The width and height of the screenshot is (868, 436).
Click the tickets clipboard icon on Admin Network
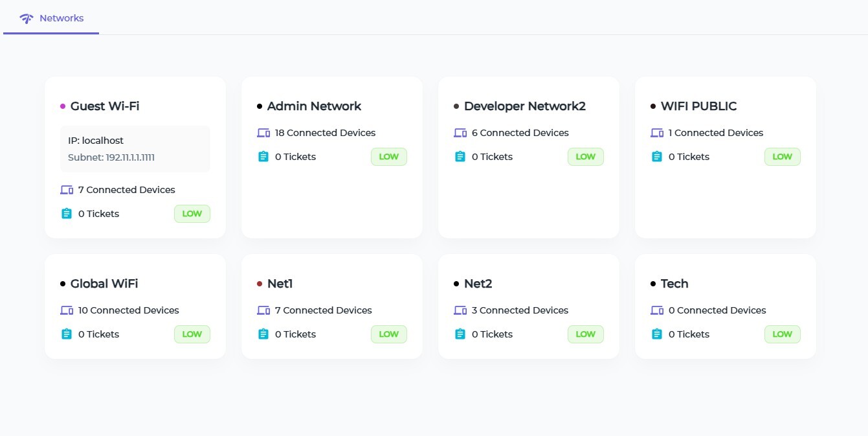pyautogui.click(x=263, y=157)
